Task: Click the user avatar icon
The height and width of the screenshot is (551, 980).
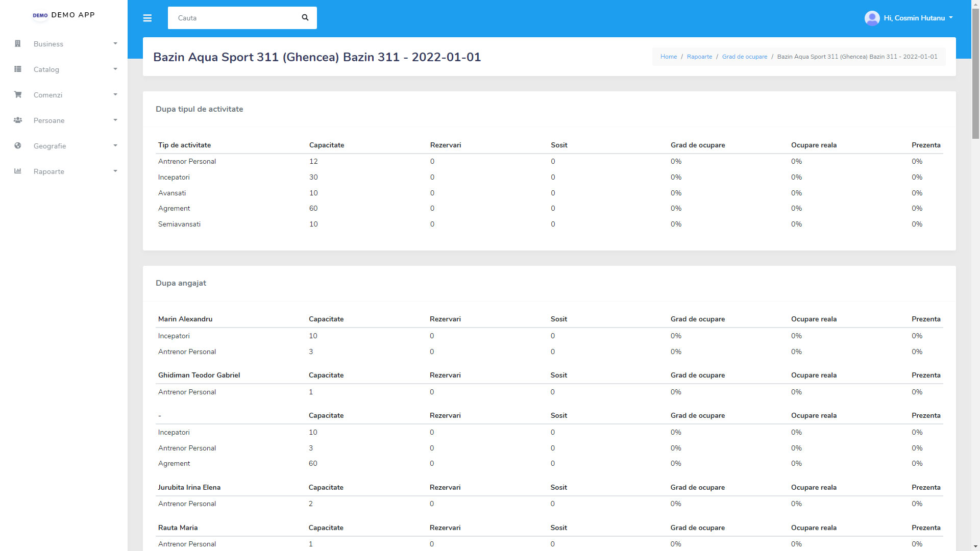Action: pyautogui.click(x=872, y=18)
